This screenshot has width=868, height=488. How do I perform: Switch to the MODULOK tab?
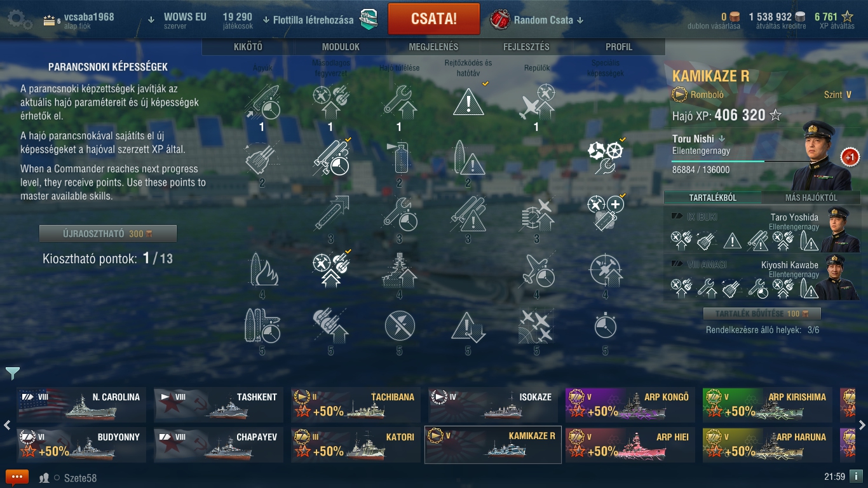click(341, 47)
